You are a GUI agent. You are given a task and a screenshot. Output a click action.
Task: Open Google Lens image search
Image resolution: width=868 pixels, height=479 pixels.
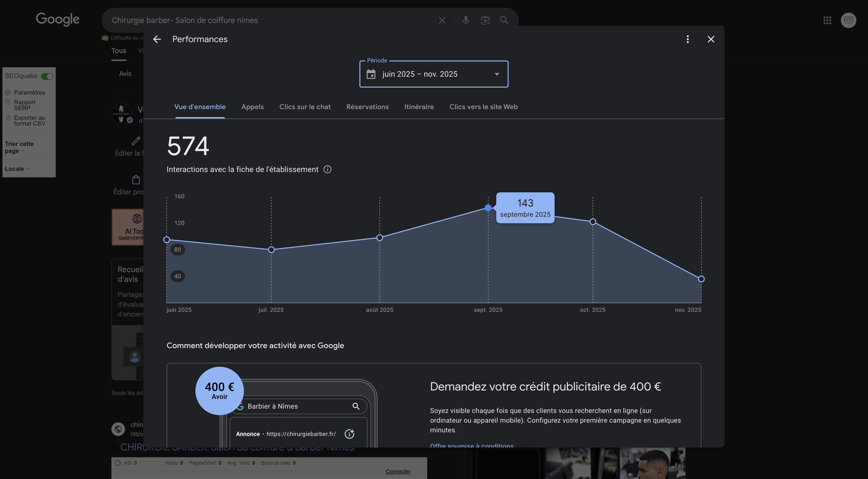pyautogui.click(x=485, y=20)
